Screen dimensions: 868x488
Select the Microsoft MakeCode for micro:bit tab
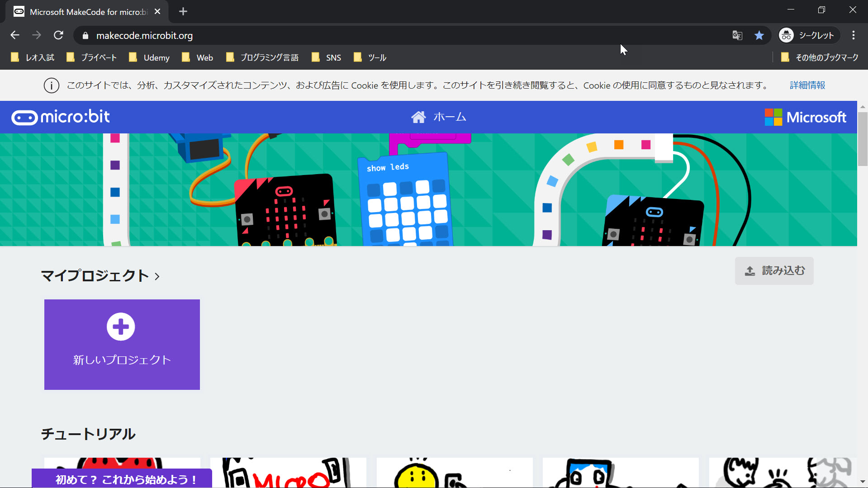tap(87, 12)
